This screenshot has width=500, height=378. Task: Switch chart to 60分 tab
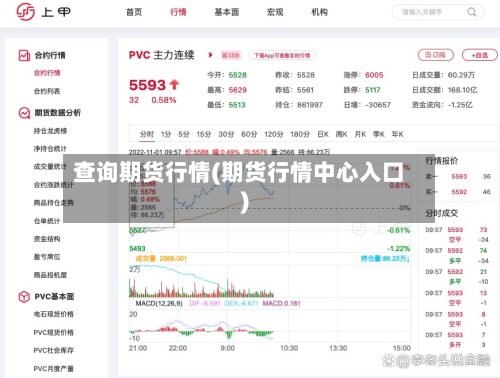tap(249, 134)
